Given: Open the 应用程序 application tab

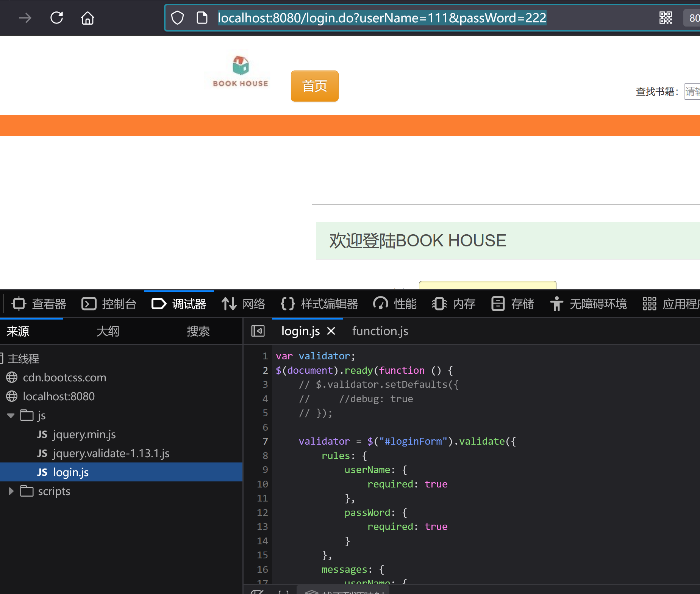Looking at the screenshot, I should tap(671, 304).
